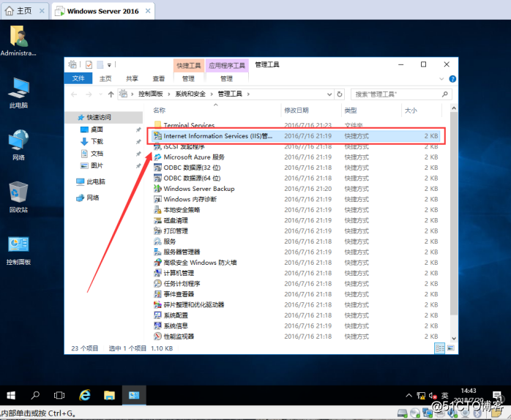Open the 主页 ribbon tab

tap(105, 78)
